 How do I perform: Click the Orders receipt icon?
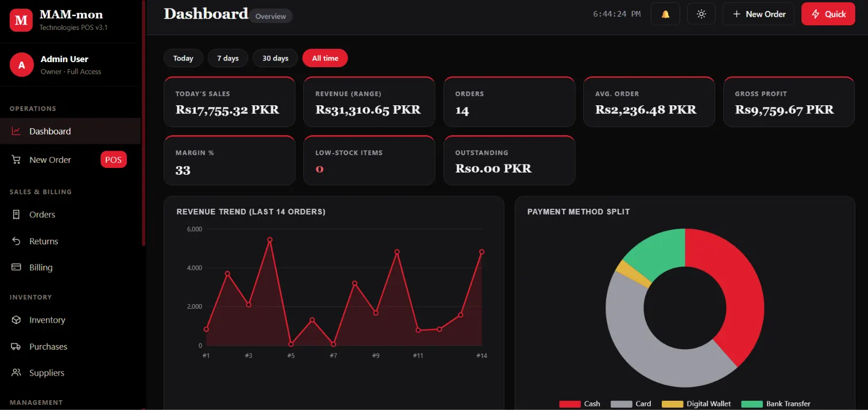tap(17, 214)
